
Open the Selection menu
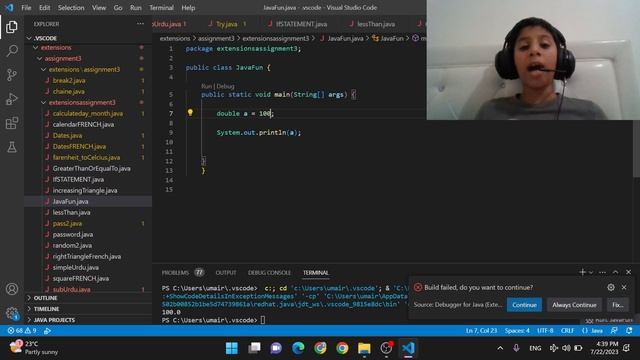pyautogui.click(x=71, y=8)
